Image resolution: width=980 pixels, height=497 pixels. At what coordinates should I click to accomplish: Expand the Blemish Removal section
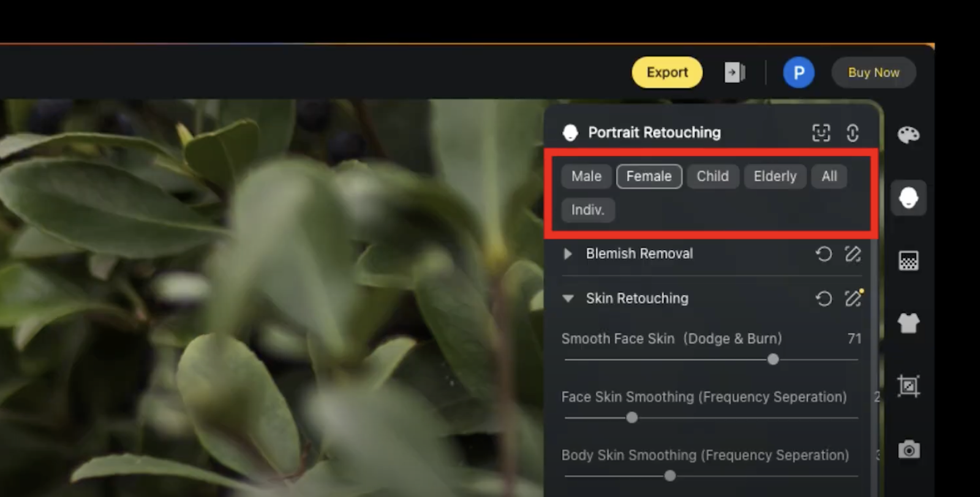tap(567, 254)
